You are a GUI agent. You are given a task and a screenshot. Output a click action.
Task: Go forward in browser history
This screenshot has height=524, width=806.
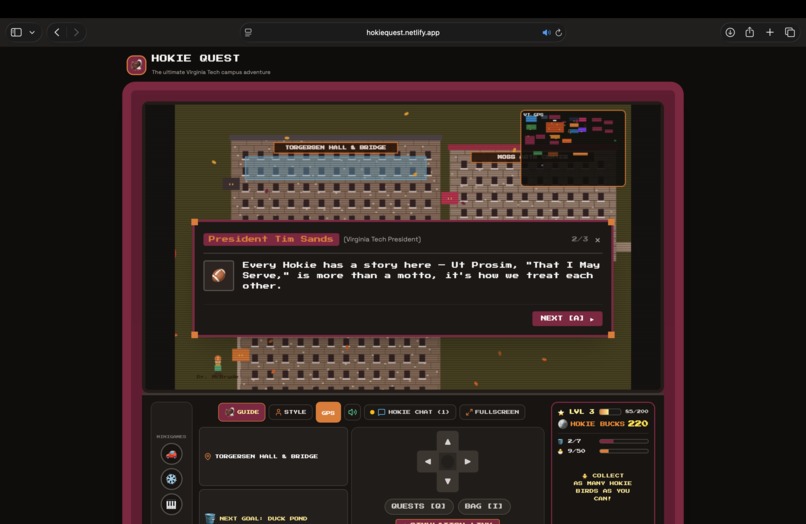click(76, 32)
